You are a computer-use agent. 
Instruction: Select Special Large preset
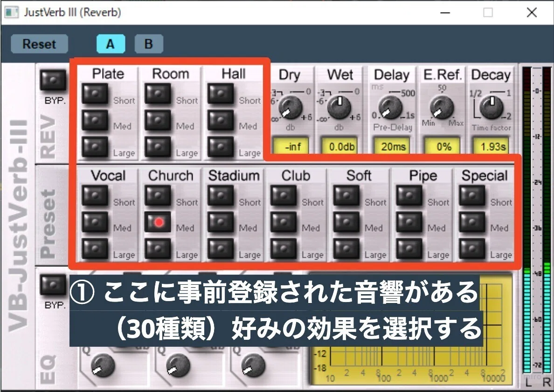point(472,248)
